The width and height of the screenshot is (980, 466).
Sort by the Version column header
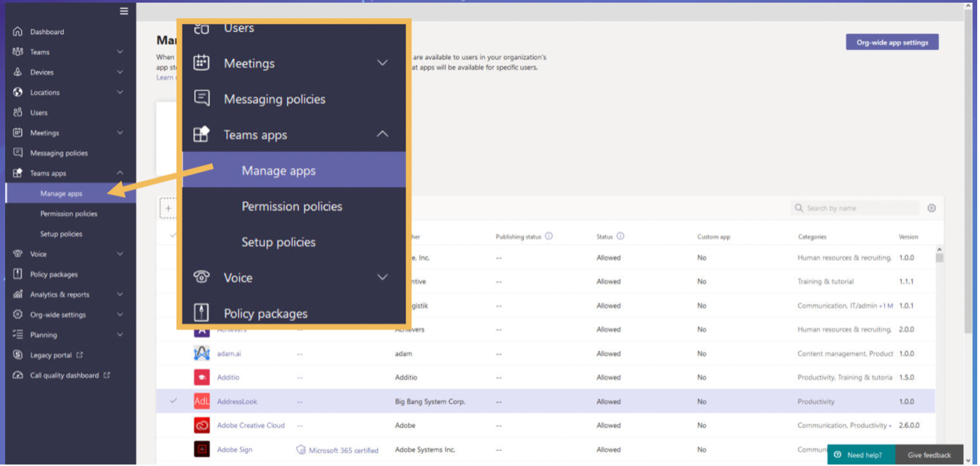[x=908, y=237]
